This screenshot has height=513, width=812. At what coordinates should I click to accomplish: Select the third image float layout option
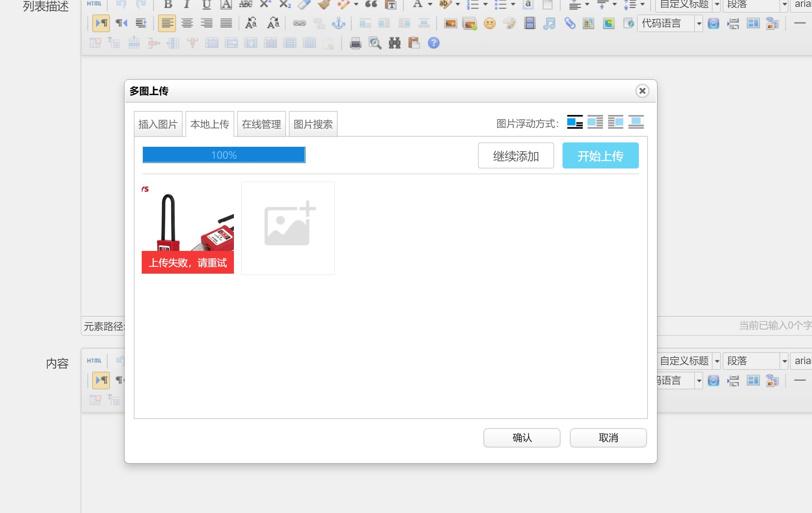(x=615, y=122)
